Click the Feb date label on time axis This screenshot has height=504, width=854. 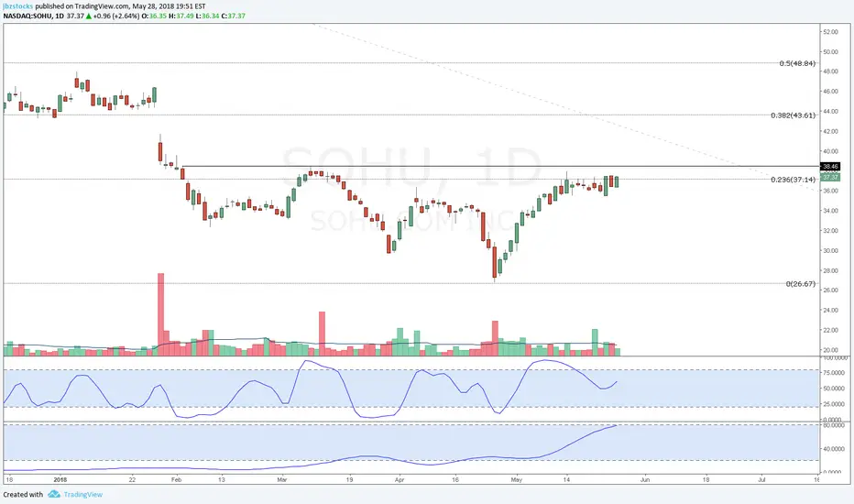click(x=176, y=479)
